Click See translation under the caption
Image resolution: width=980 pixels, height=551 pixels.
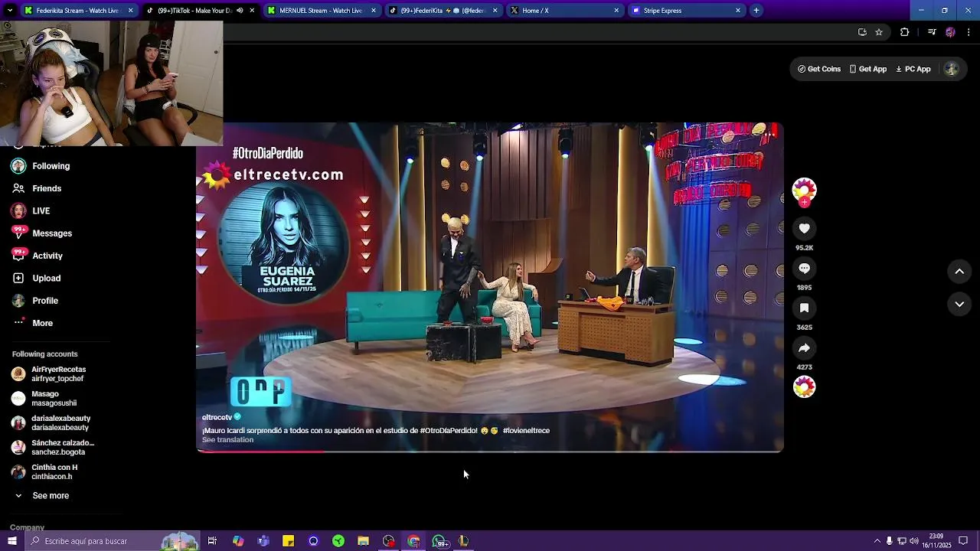pyautogui.click(x=227, y=440)
